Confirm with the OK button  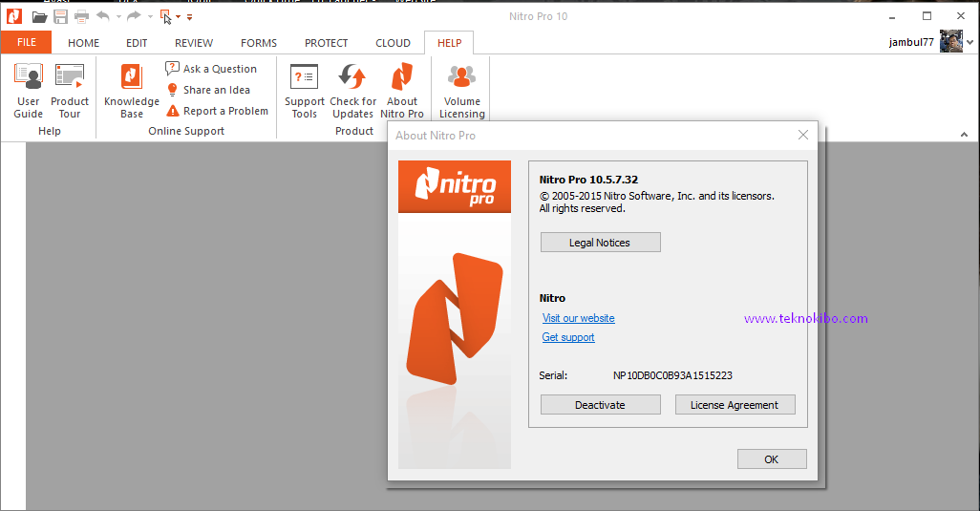(772, 459)
